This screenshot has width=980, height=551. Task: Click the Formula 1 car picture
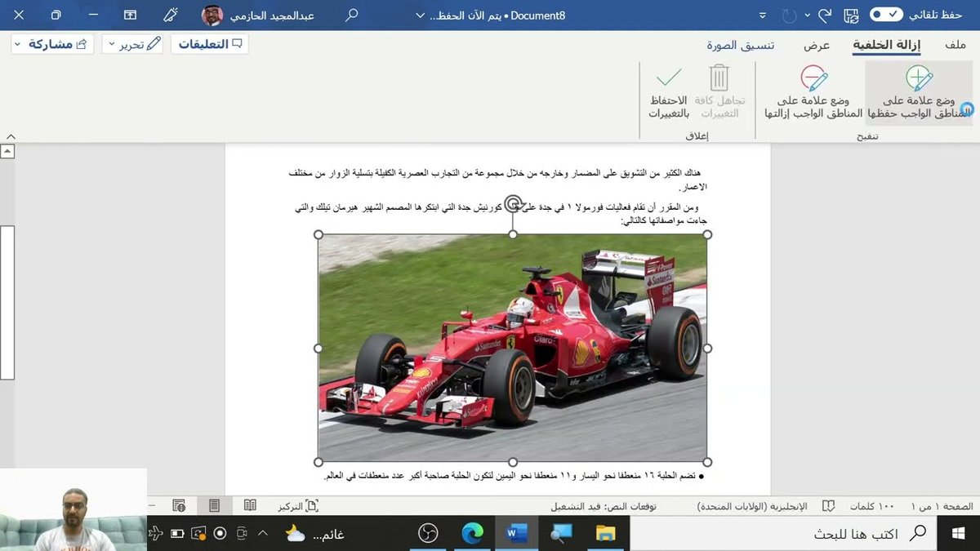pyautogui.click(x=513, y=348)
